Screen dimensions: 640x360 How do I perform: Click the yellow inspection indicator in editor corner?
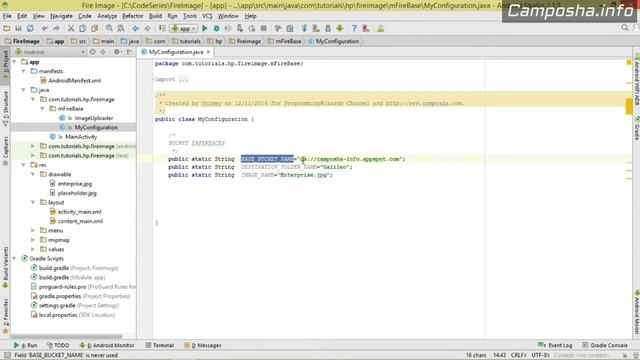(x=629, y=62)
